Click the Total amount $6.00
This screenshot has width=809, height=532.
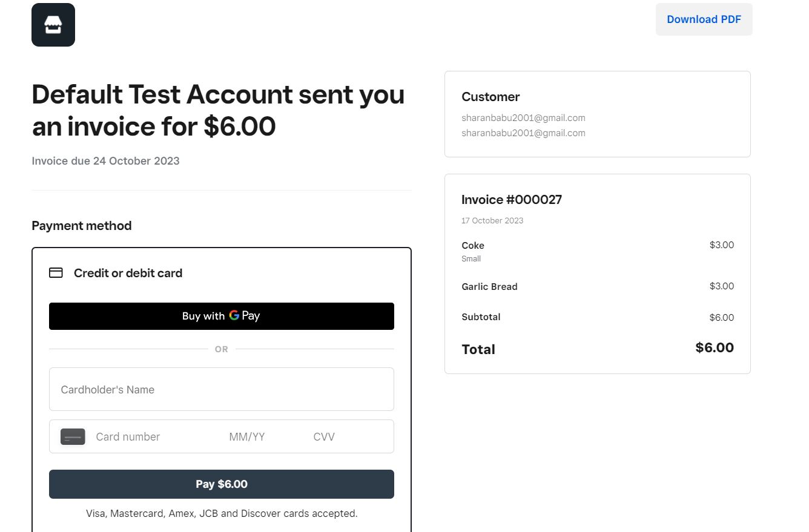(715, 348)
